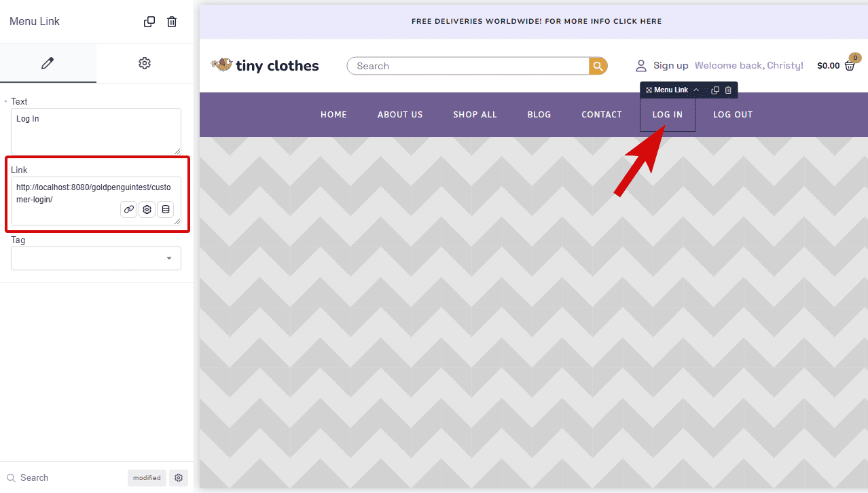Click the user account icon

pyautogui.click(x=640, y=66)
